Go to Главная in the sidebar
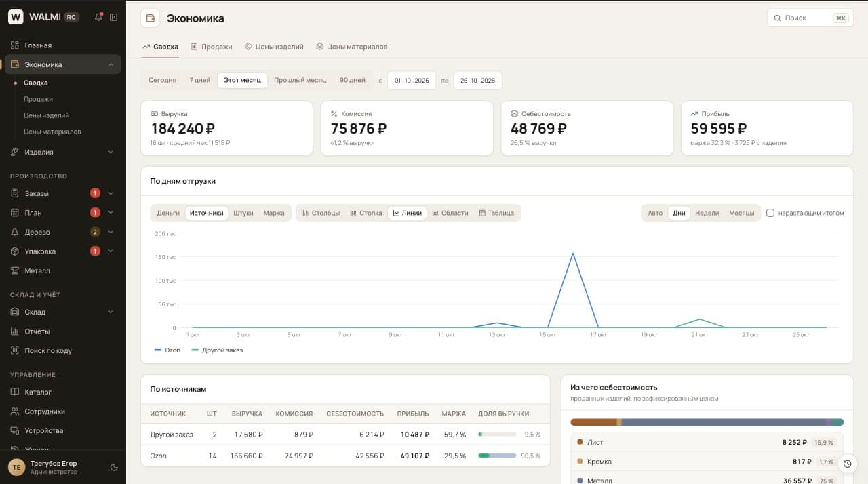868x484 pixels. click(63, 45)
